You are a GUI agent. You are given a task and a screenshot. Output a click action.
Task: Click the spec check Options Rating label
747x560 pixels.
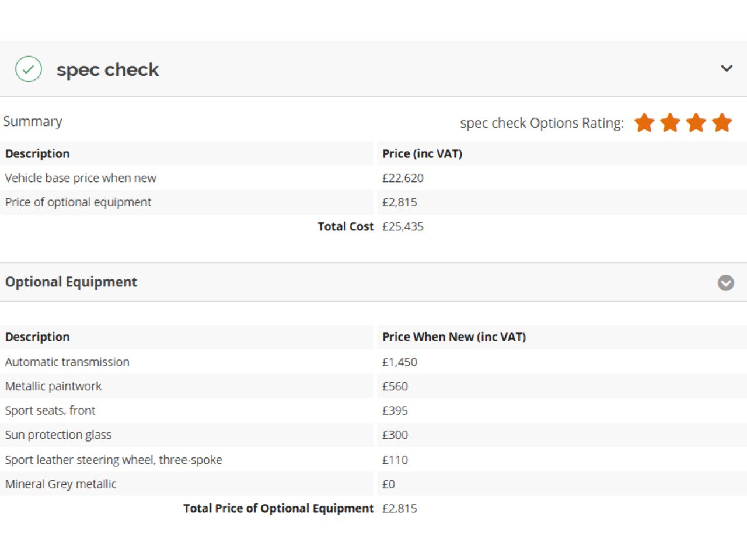[542, 123]
